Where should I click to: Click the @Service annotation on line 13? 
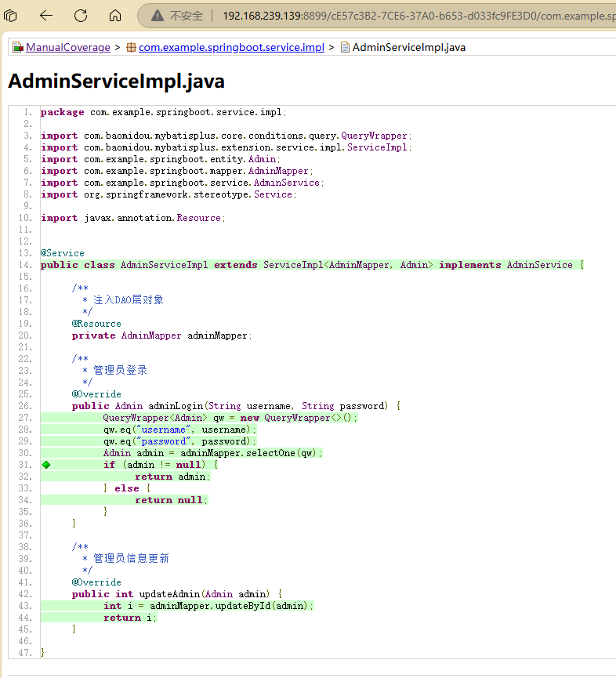click(x=62, y=253)
